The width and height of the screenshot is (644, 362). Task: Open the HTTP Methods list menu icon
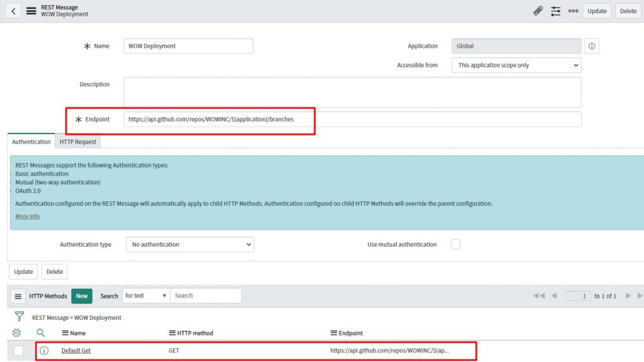pyautogui.click(x=18, y=296)
